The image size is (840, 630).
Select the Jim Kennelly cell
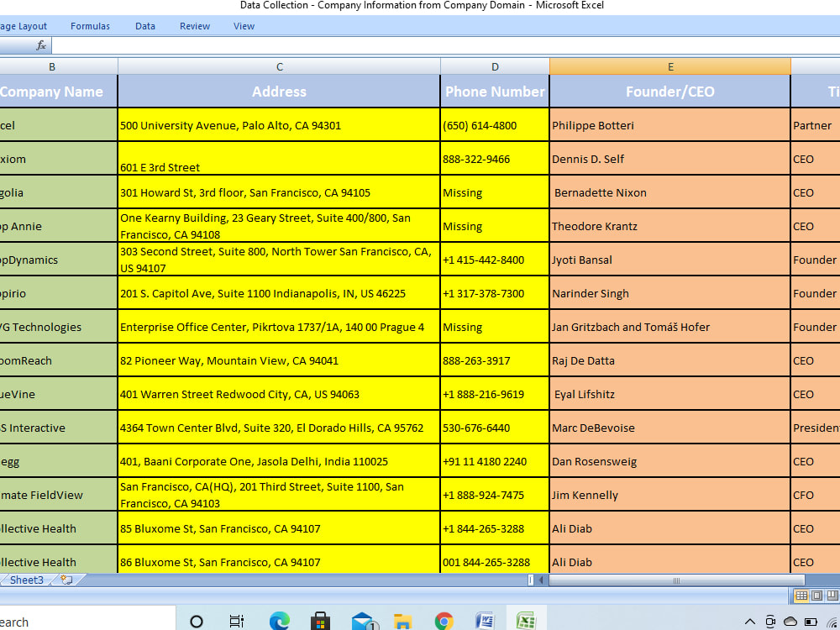[x=670, y=495]
